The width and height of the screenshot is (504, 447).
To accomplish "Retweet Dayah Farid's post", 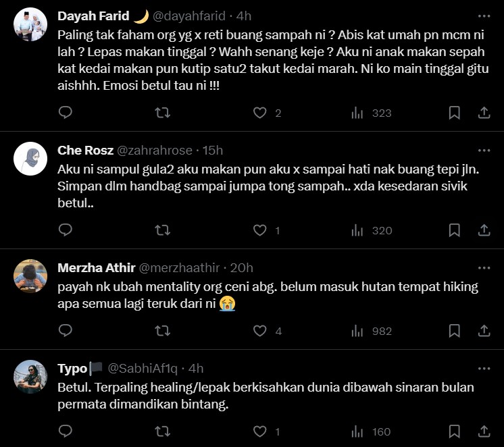I will tap(163, 113).
